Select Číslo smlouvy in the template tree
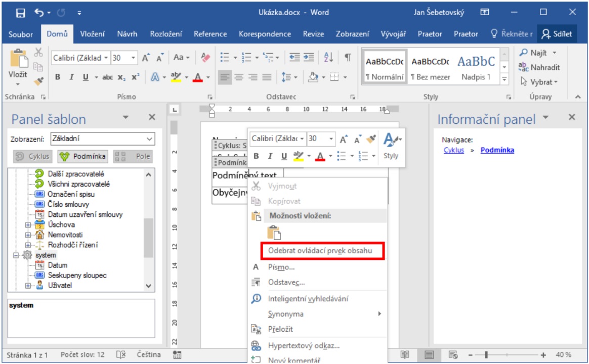This screenshot has height=364, width=589. 68,204
